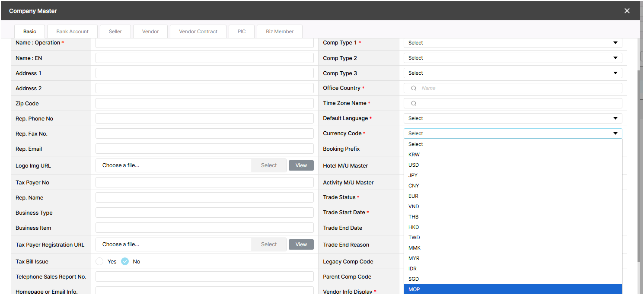
Task: Open the Default Language dropdown
Action: click(513, 118)
